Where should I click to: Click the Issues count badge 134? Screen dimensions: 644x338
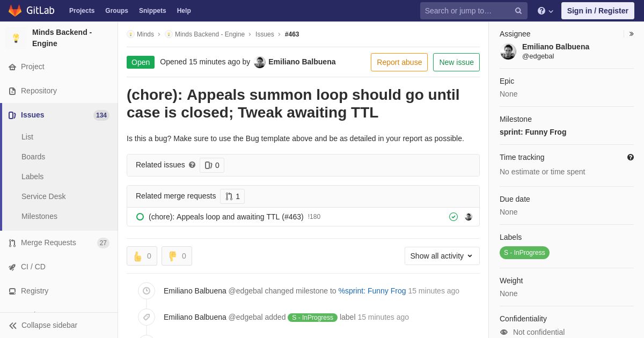pos(101,115)
